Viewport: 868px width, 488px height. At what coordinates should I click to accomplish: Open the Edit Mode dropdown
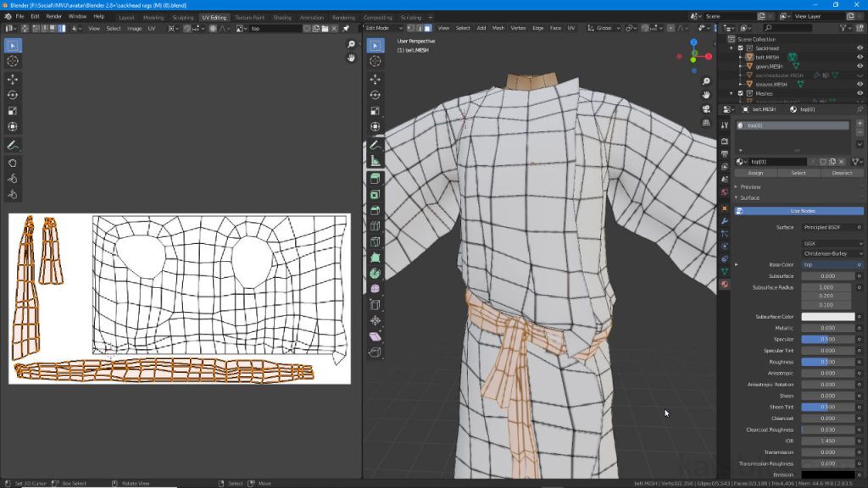coord(384,28)
